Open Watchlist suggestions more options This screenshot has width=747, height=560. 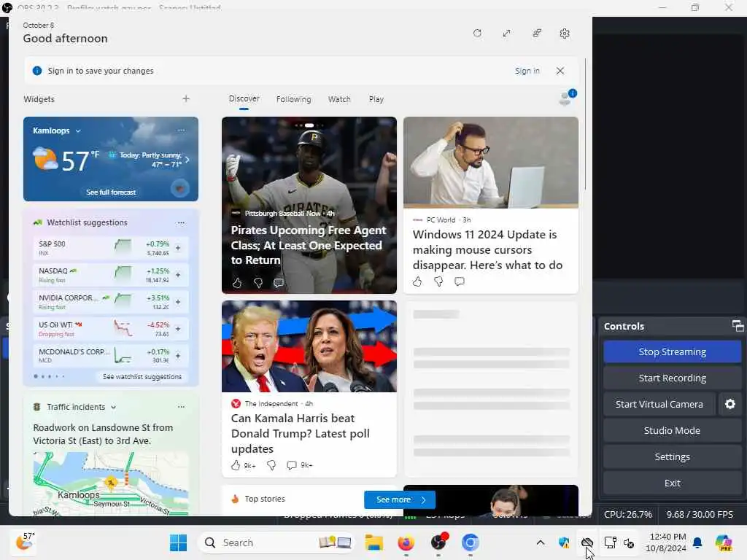[181, 222]
